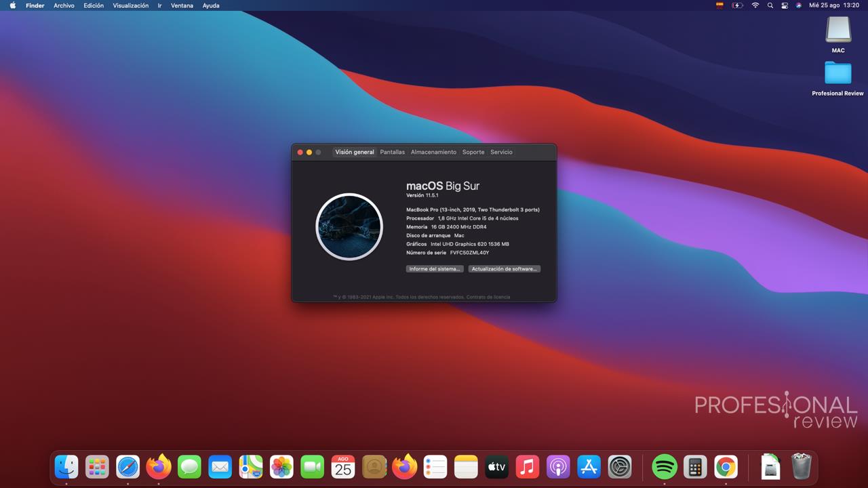868x488 pixels.
Task: Click the Informe del sistema button
Action: click(x=435, y=269)
